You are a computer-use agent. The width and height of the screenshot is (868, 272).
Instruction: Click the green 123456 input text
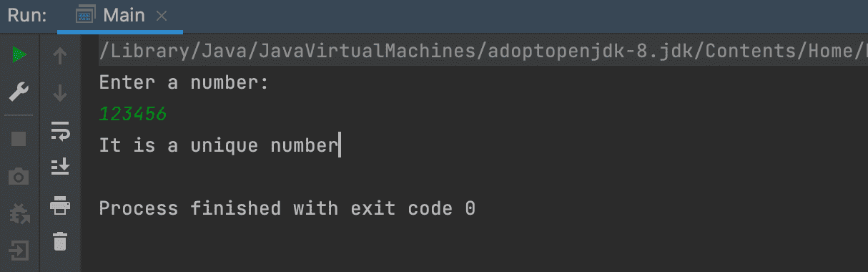point(133,114)
